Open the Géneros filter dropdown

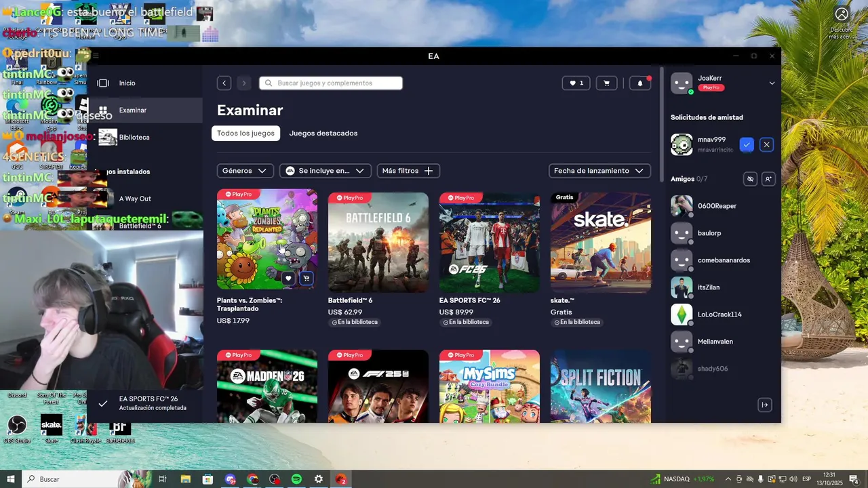point(245,171)
